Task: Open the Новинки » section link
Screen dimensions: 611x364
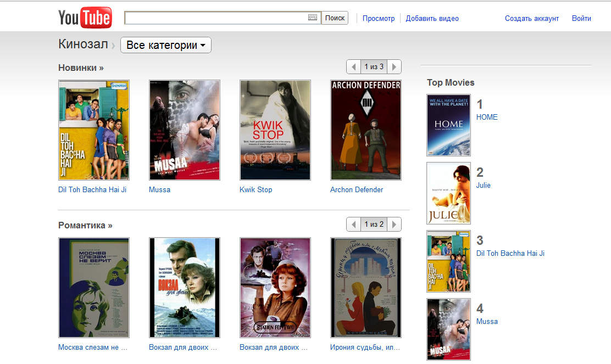Action: click(x=81, y=68)
